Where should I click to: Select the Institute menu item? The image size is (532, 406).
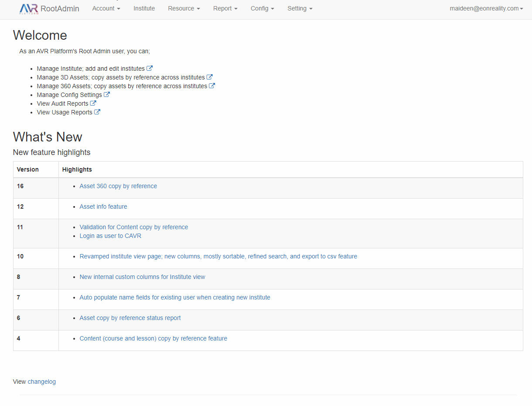point(144,8)
